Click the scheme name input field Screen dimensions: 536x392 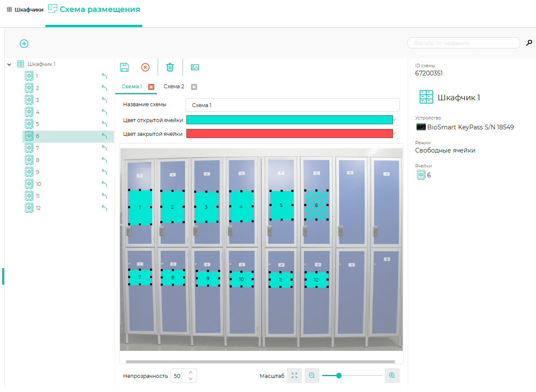click(293, 105)
